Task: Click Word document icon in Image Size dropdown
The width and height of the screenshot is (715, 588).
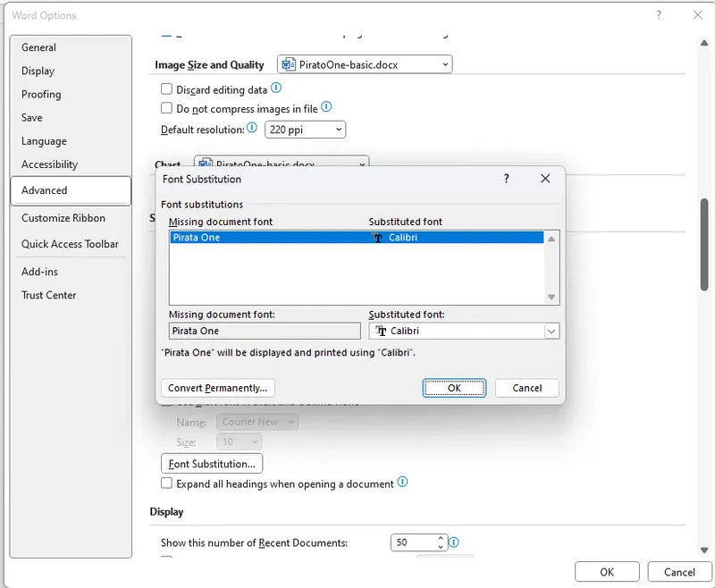Action: 288,64
